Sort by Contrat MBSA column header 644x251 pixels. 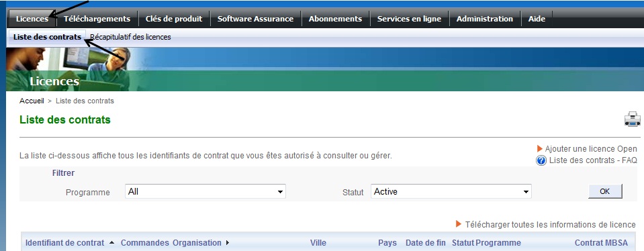(601, 243)
